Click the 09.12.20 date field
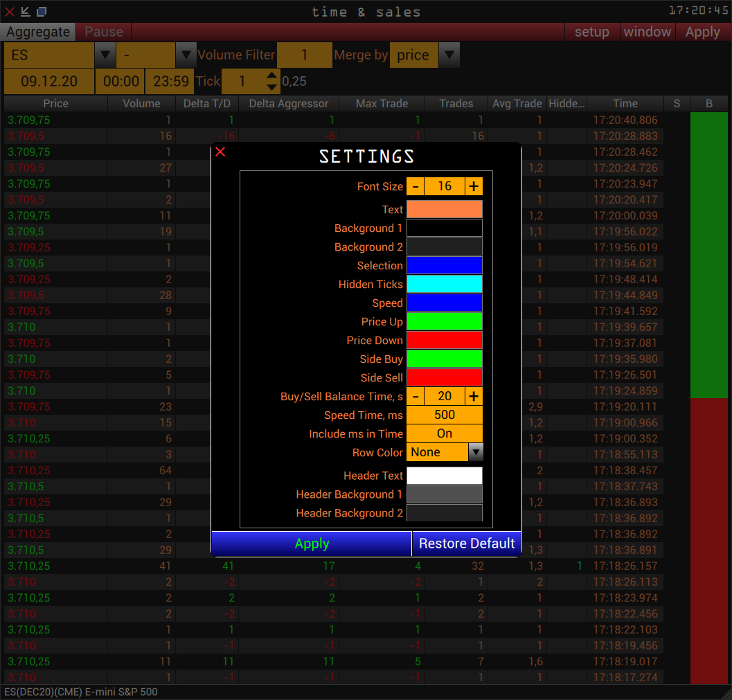The width and height of the screenshot is (732, 700). [x=48, y=81]
